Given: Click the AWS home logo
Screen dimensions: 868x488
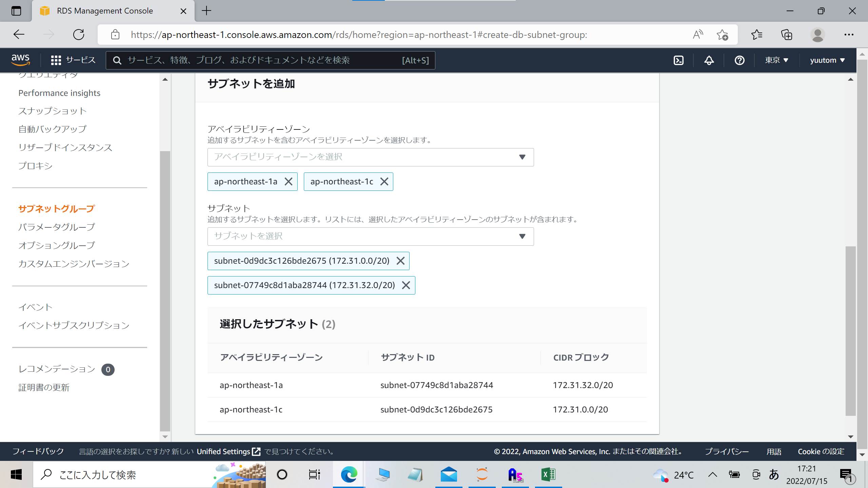Looking at the screenshot, I should click(20, 59).
